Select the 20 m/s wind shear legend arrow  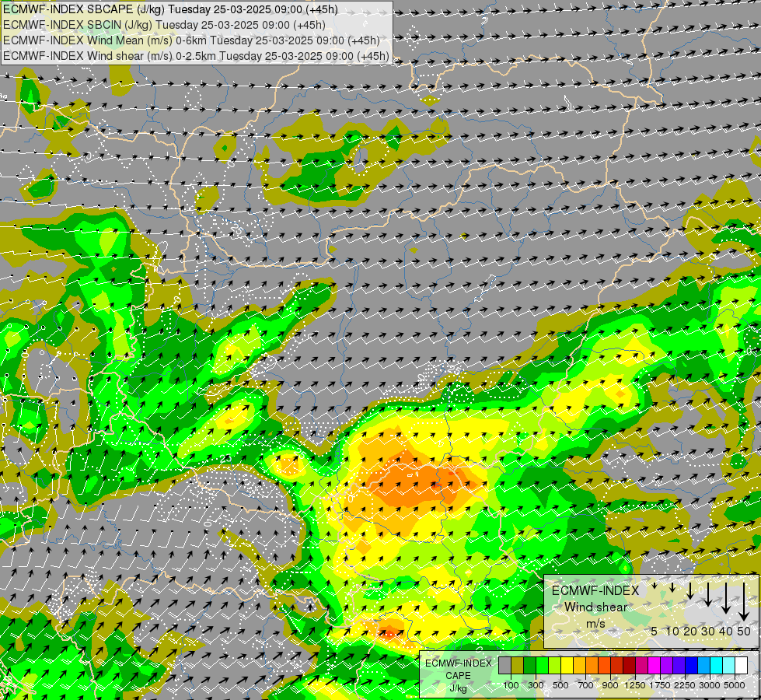point(690,590)
